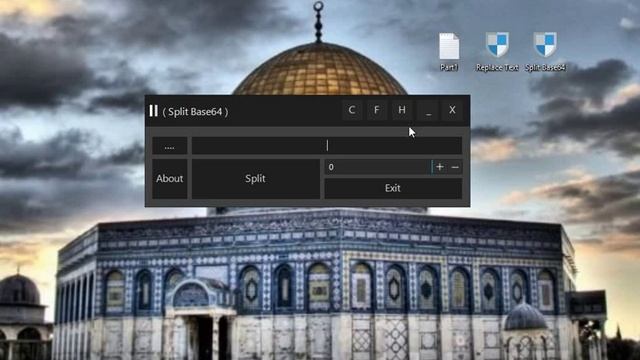Image resolution: width=640 pixels, height=360 pixels.
Task: Click the F button in title bar
Action: [x=377, y=110]
